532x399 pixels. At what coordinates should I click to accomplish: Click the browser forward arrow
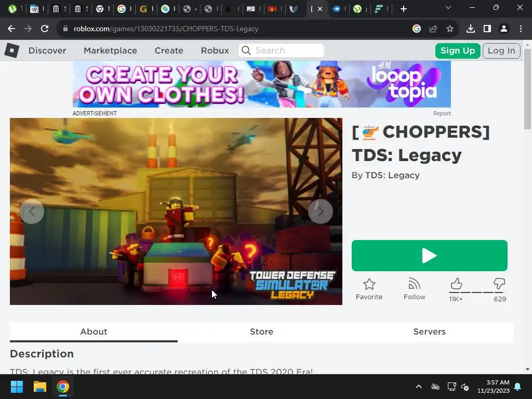(x=28, y=29)
